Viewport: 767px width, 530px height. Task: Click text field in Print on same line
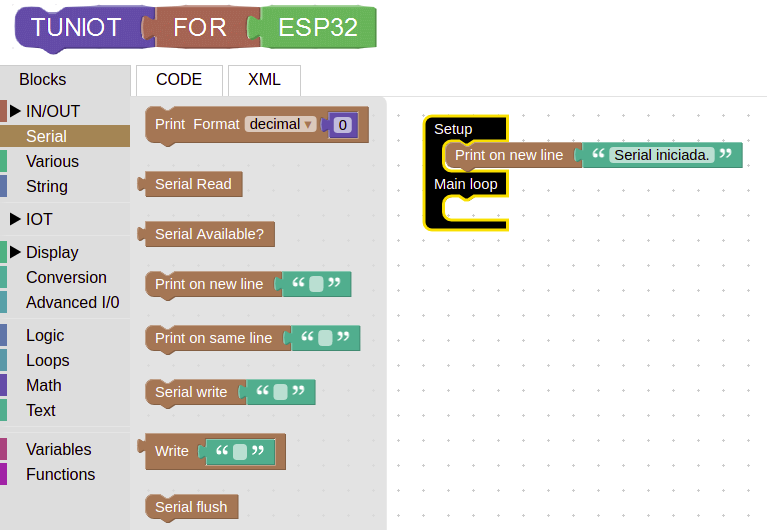coord(325,338)
